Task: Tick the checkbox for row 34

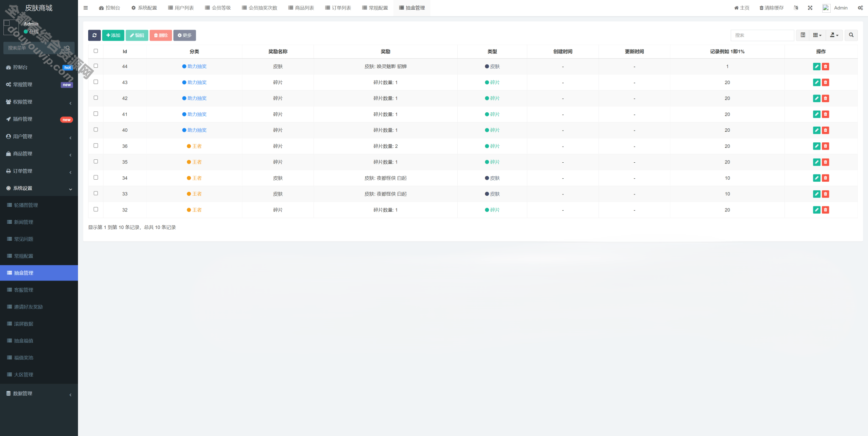Action: coord(96,177)
